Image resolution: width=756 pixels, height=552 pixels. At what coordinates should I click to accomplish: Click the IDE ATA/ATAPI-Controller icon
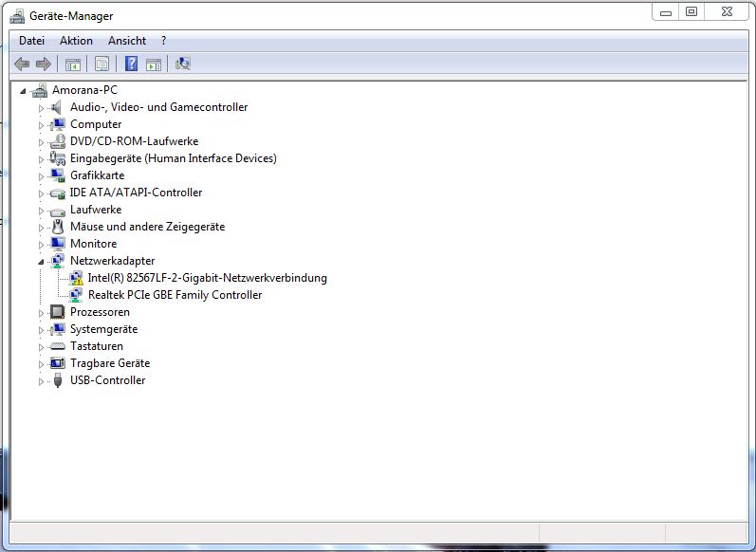tap(58, 193)
